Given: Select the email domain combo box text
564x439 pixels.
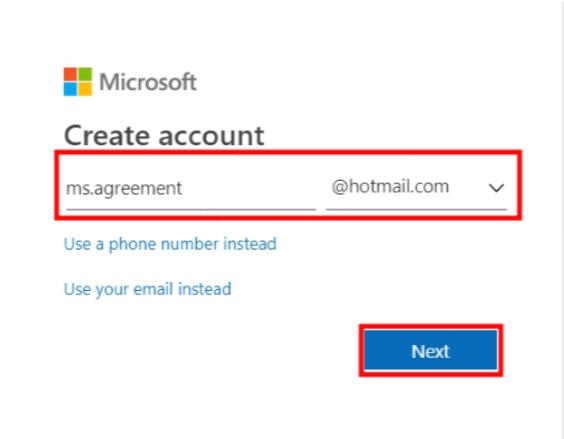Looking at the screenshot, I should [x=390, y=187].
